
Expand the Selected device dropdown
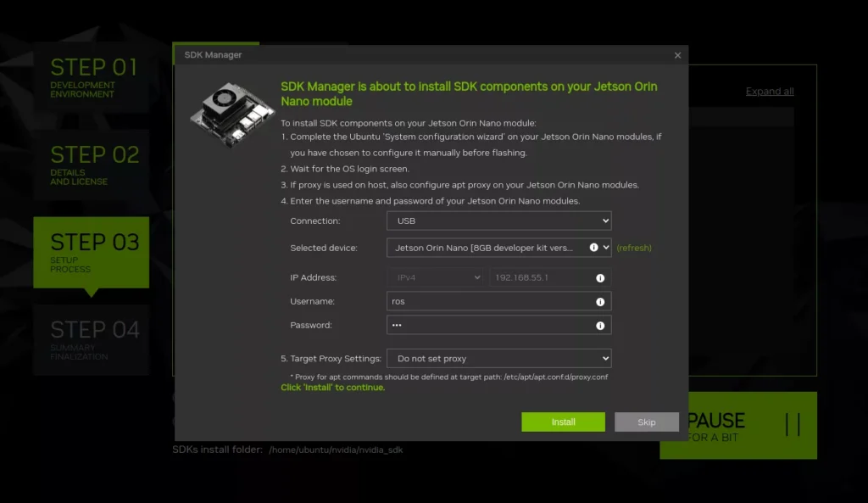pyautogui.click(x=606, y=248)
